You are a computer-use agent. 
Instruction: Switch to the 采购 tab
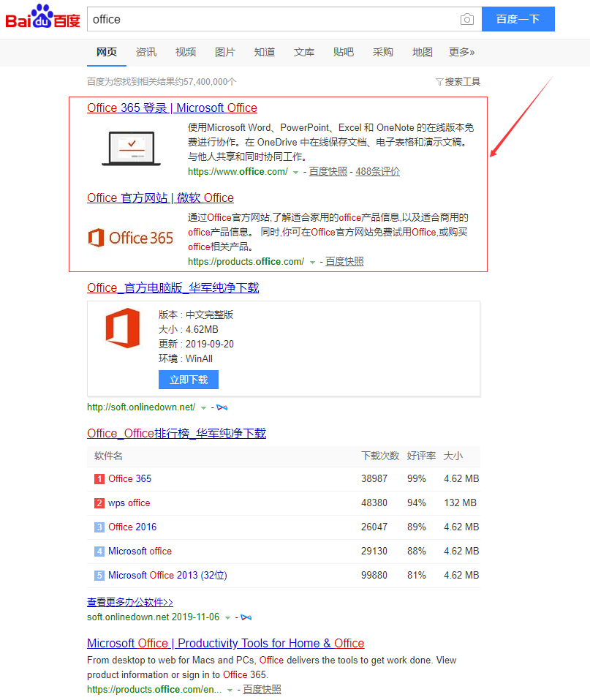click(x=383, y=52)
